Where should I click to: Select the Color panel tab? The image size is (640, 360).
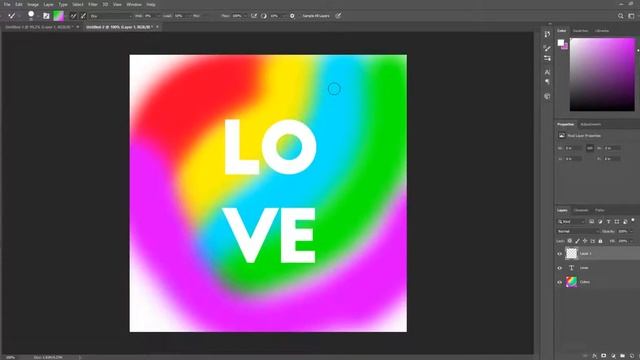[562, 31]
